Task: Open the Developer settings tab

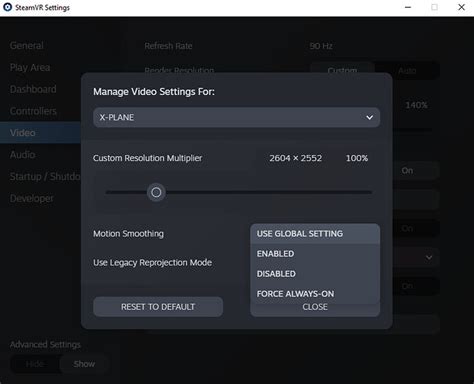Action: tap(32, 198)
